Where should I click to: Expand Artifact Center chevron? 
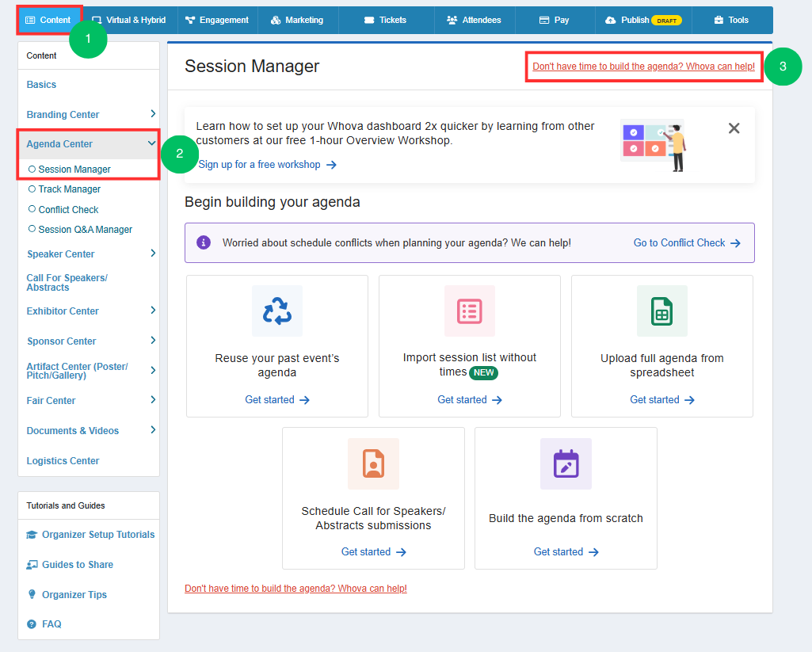point(153,370)
